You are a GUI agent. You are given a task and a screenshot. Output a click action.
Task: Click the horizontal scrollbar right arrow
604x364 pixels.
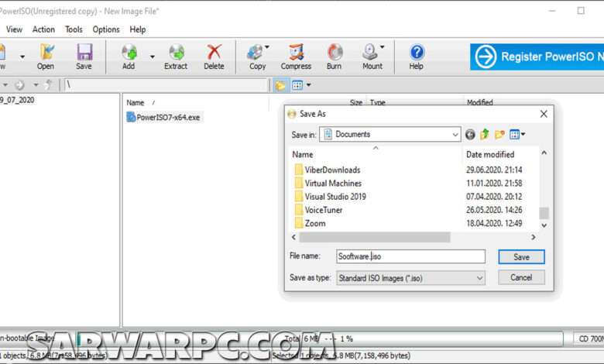click(534, 237)
